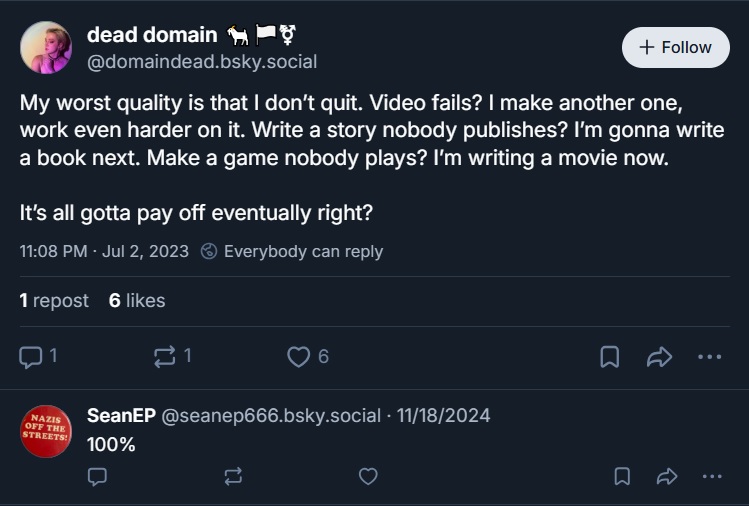Reply to SeanEP's comment

[97, 477]
